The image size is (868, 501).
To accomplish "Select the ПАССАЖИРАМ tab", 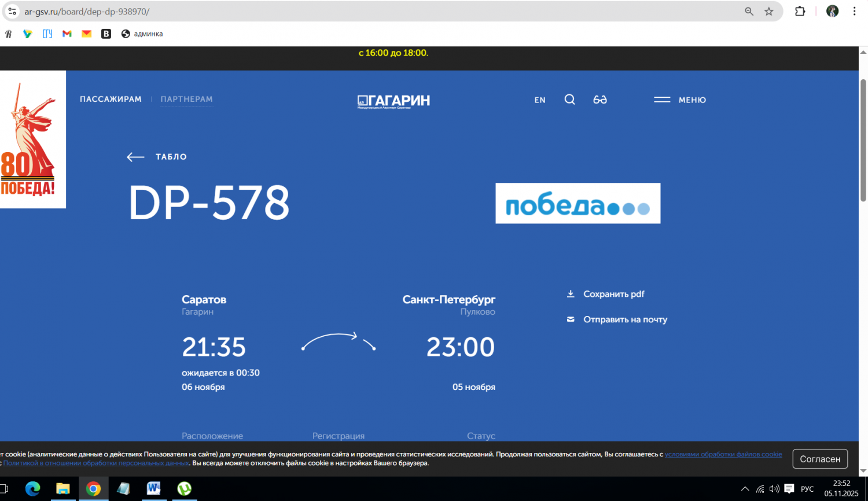I will (x=111, y=99).
